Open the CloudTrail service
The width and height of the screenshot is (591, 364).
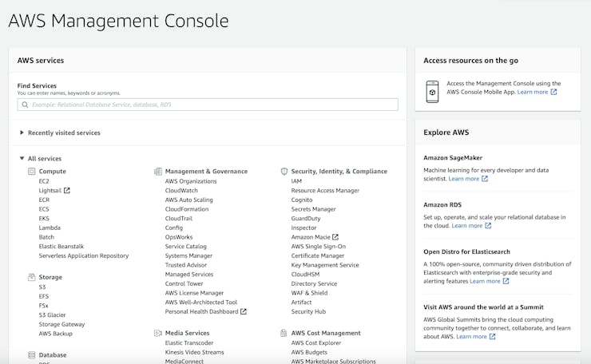click(x=178, y=219)
